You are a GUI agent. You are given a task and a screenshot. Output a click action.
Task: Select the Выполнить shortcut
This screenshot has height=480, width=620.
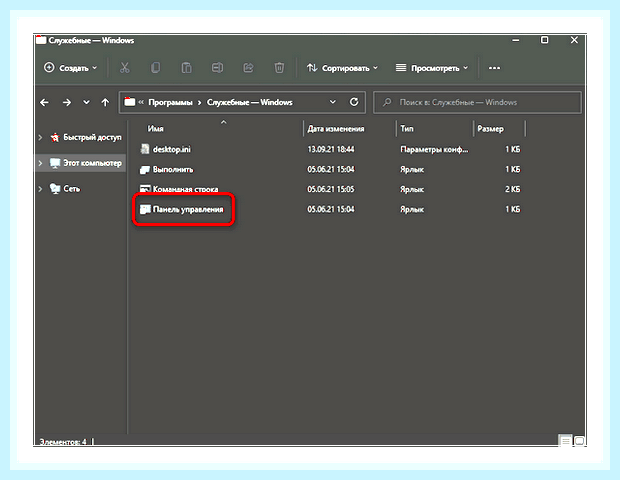click(173, 169)
